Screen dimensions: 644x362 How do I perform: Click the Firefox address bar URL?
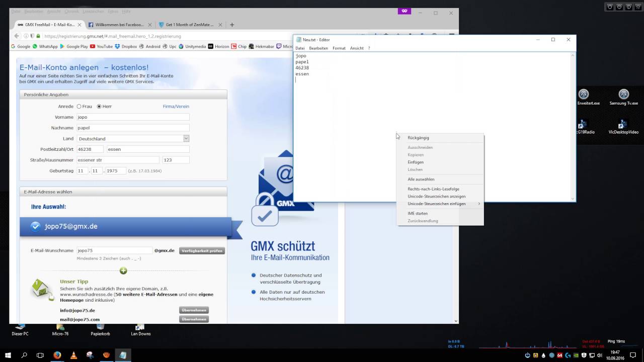coord(113,36)
